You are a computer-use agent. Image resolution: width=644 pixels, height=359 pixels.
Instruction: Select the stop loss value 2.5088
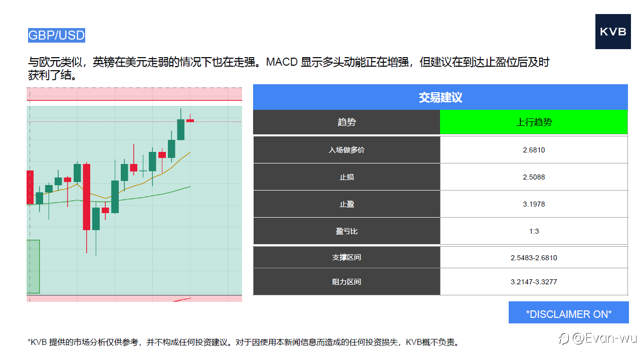[x=534, y=177]
